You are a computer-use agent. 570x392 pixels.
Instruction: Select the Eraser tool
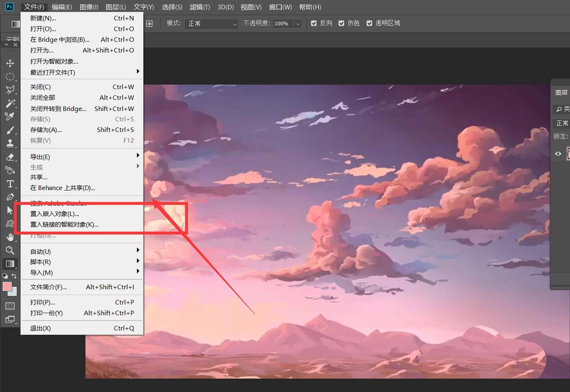click(x=10, y=157)
